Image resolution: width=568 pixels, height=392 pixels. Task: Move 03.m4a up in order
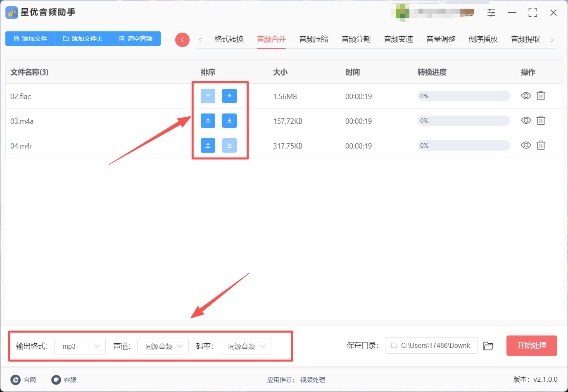[x=208, y=120]
